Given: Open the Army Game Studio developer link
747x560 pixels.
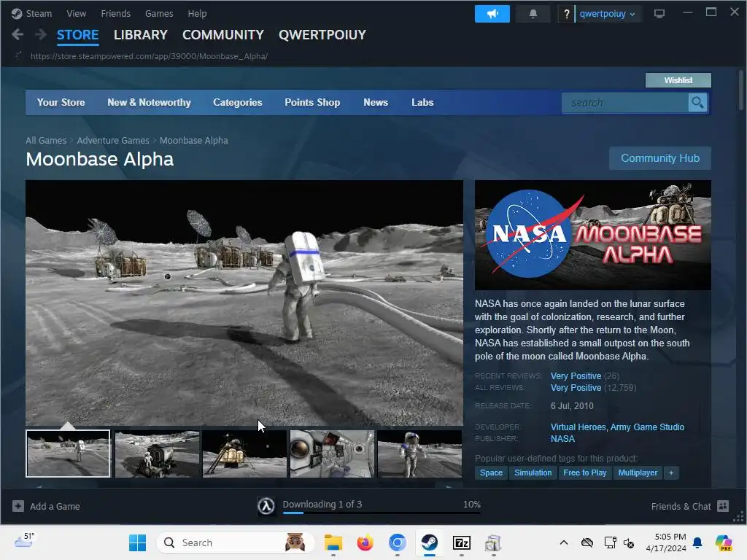Looking at the screenshot, I should point(648,427).
